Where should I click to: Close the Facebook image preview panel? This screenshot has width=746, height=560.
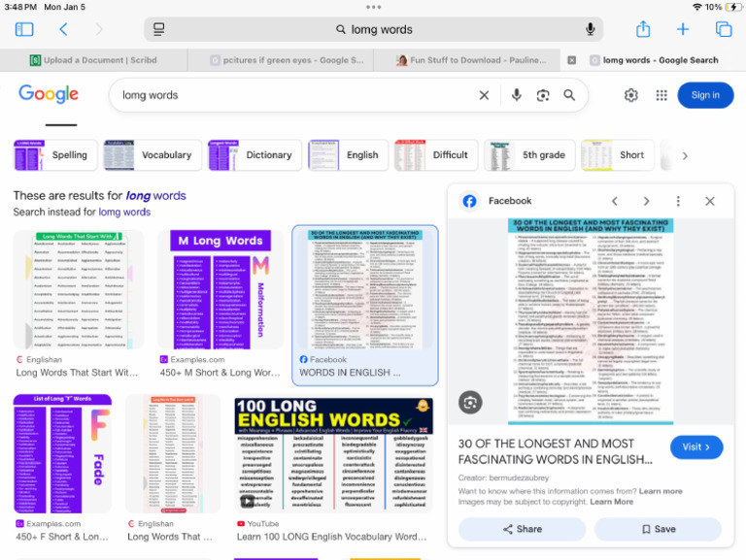pos(710,201)
